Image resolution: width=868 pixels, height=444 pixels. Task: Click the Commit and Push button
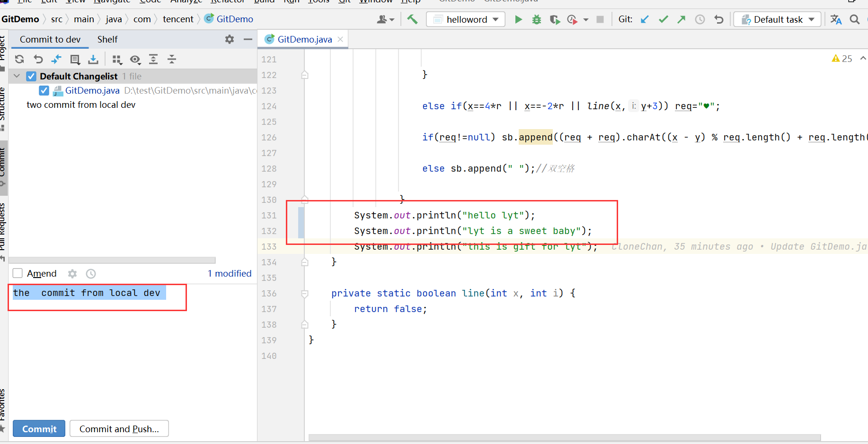119,429
